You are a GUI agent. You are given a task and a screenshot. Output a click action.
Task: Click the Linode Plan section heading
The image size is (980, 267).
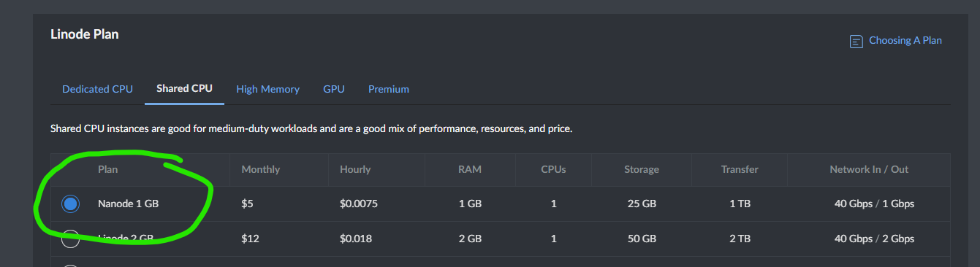[x=85, y=34]
